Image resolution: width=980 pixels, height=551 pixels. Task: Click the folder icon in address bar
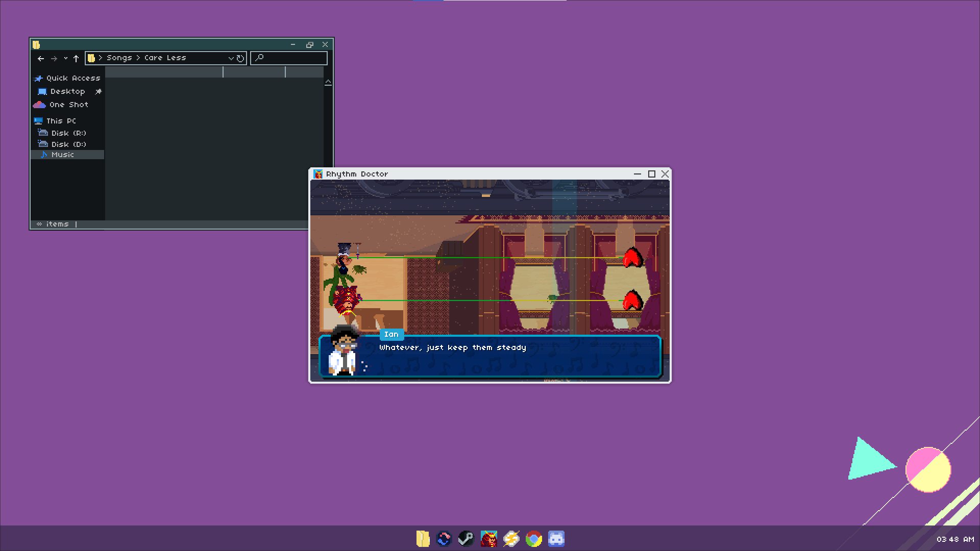[91, 58]
